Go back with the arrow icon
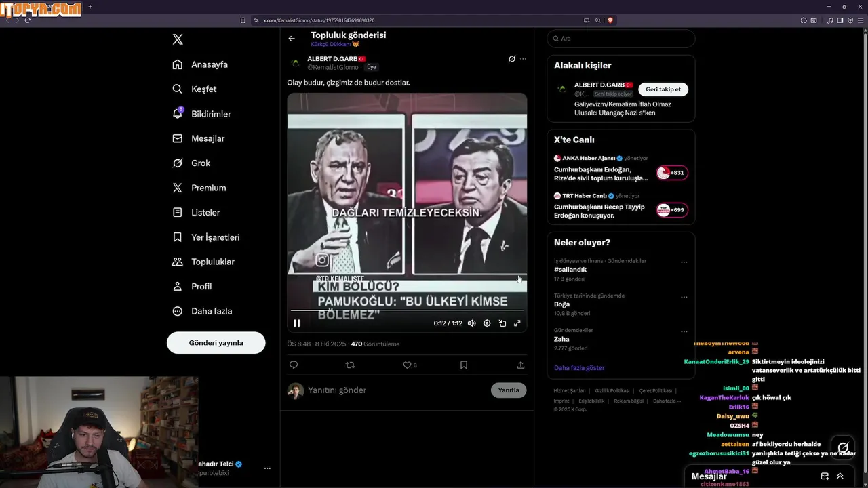868x488 pixels. (x=292, y=39)
